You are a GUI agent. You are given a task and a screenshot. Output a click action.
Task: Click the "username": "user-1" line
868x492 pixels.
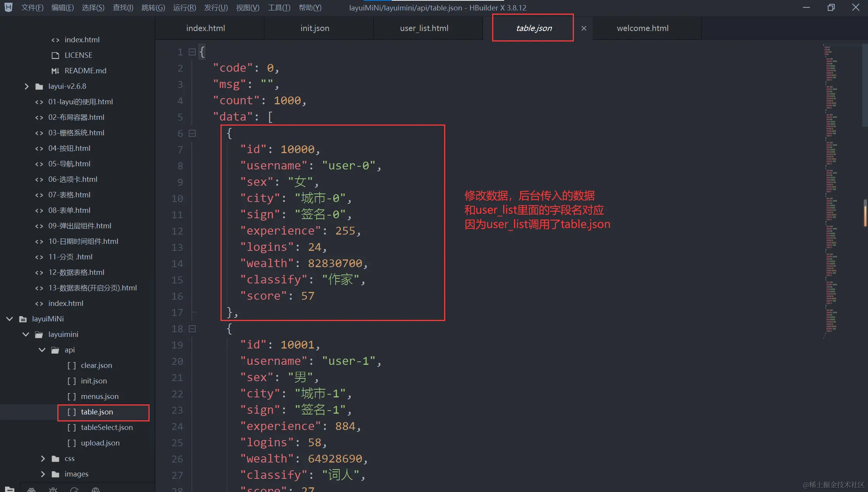[x=311, y=361]
